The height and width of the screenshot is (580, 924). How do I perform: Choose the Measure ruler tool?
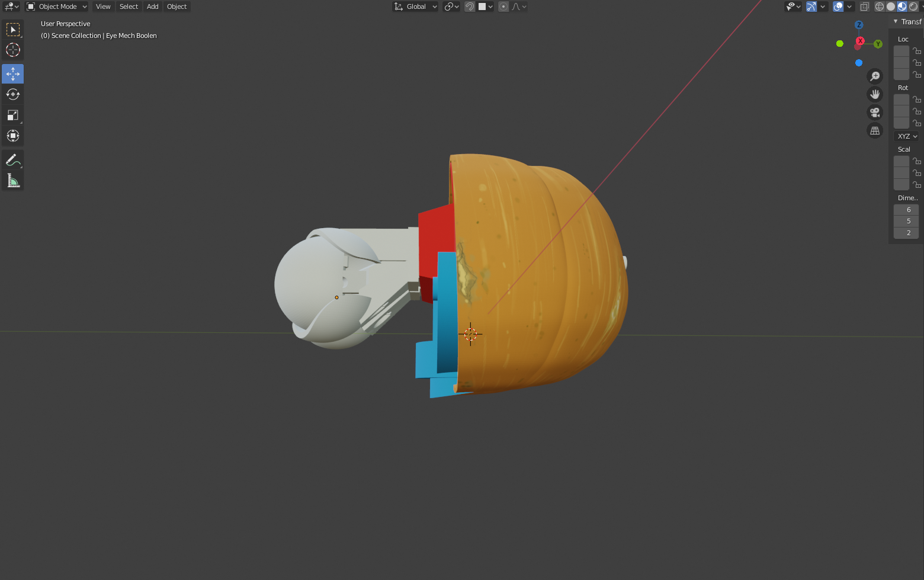pos(13,181)
